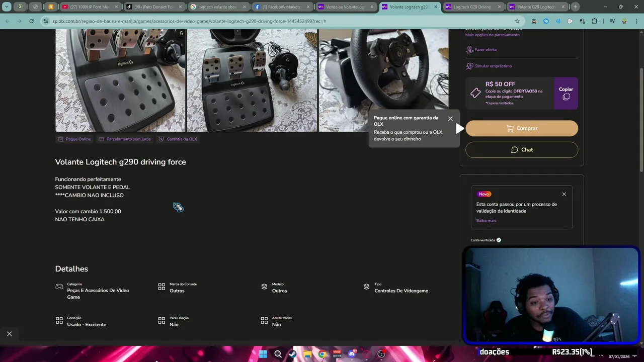
Task: Open the steering wheel photo
Action: 383,80
